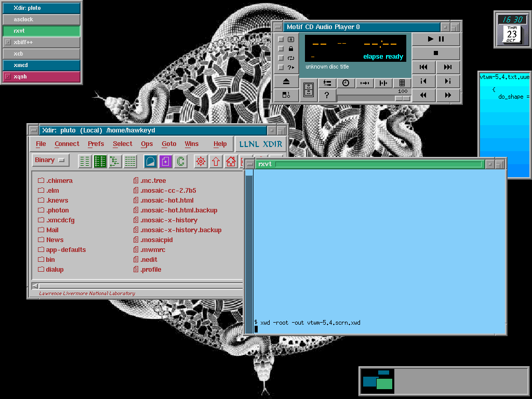Open the Select menu in Xdir
This screenshot has width=532, height=399.
[123, 144]
